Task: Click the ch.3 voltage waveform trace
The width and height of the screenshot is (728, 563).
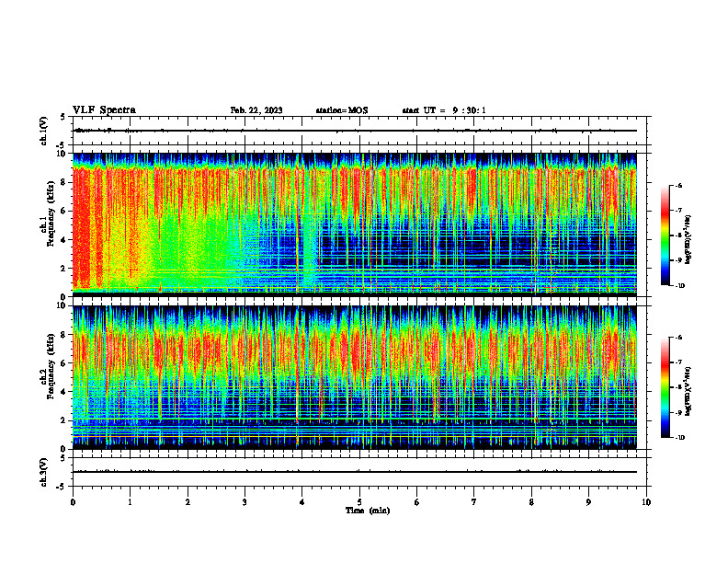Action: pyautogui.click(x=355, y=472)
